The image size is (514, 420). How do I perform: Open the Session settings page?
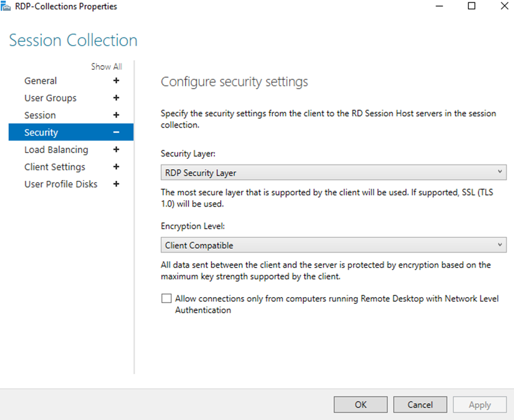point(40,115)
